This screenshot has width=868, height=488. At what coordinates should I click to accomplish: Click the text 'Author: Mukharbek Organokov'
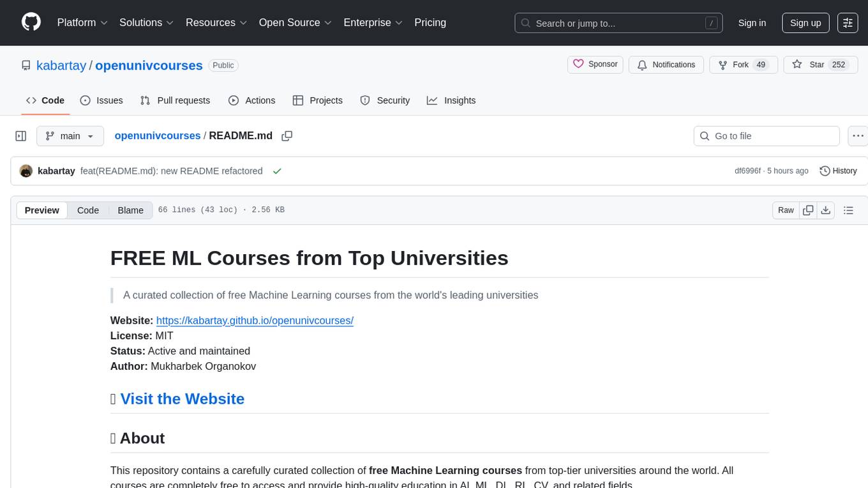pyautogui.click(x=183, y=366)
